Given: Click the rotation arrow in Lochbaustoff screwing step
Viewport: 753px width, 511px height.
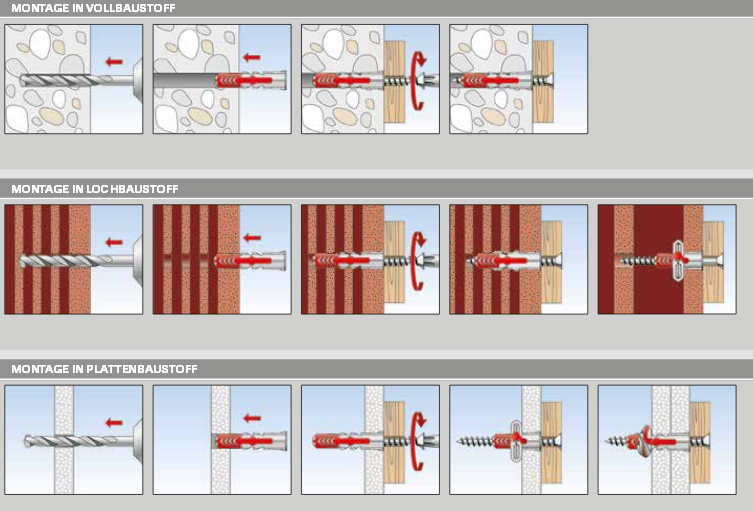Looking at the screenshot, I should point(419,257).
